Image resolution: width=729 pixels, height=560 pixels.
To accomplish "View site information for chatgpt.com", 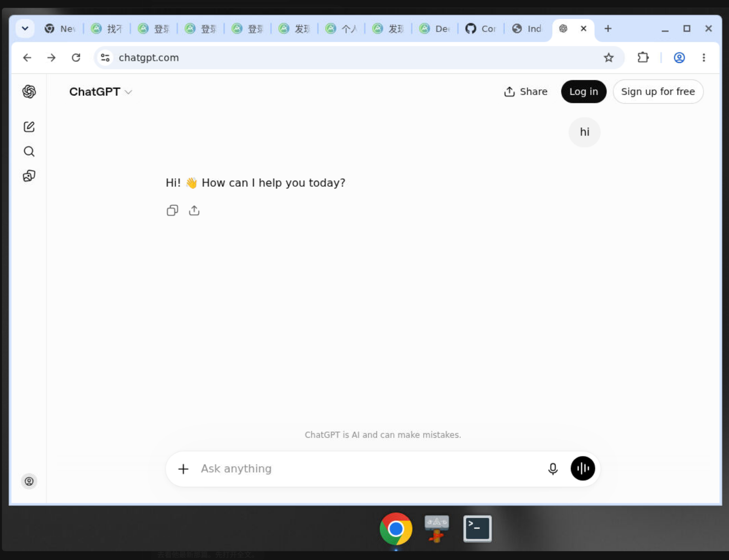I will pos(105,58).
